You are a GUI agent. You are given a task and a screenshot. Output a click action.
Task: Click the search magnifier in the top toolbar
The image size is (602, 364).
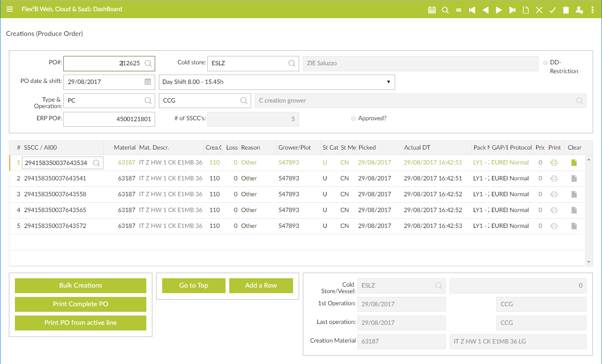pyautogui.click(x=445, y=10)
